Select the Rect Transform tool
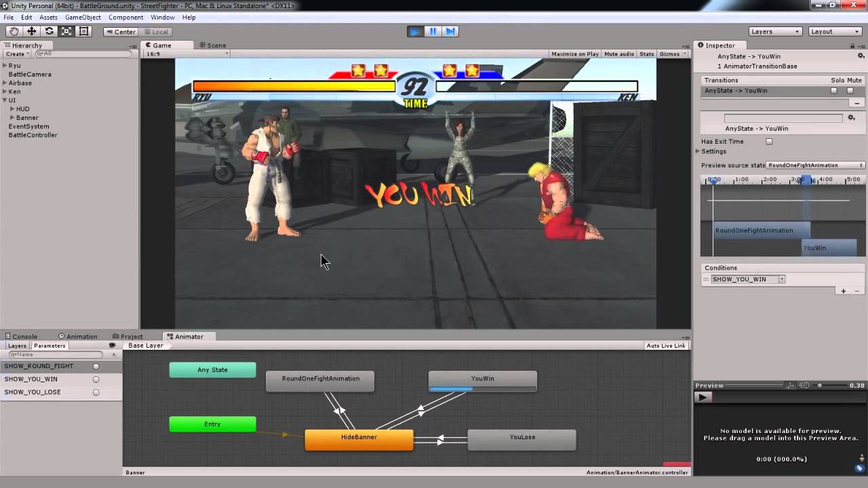Image resolution: width=868 pixels, height=488 pixels. pyautogui.click(x=84, y=31)
